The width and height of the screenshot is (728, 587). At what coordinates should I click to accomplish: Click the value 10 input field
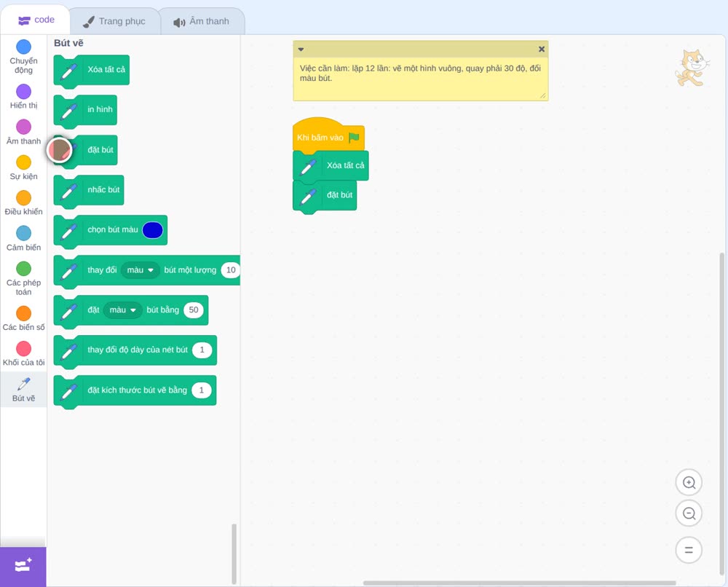[x=231, y=269]
